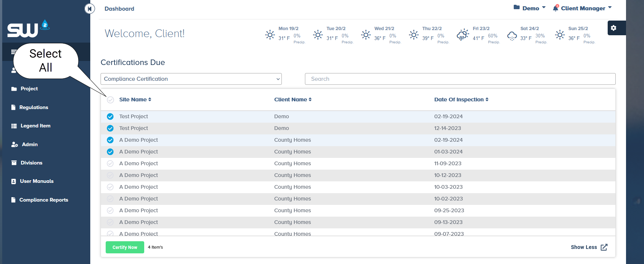Viewport: 644px width, 264px height.
Task: Uncheck the Test Project row dated 02-19-2024
Action: pos(110,116)
